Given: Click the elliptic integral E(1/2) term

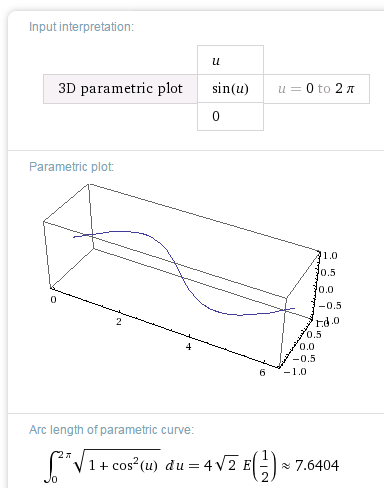Looking at the screenshot, I should pos(260,466).
